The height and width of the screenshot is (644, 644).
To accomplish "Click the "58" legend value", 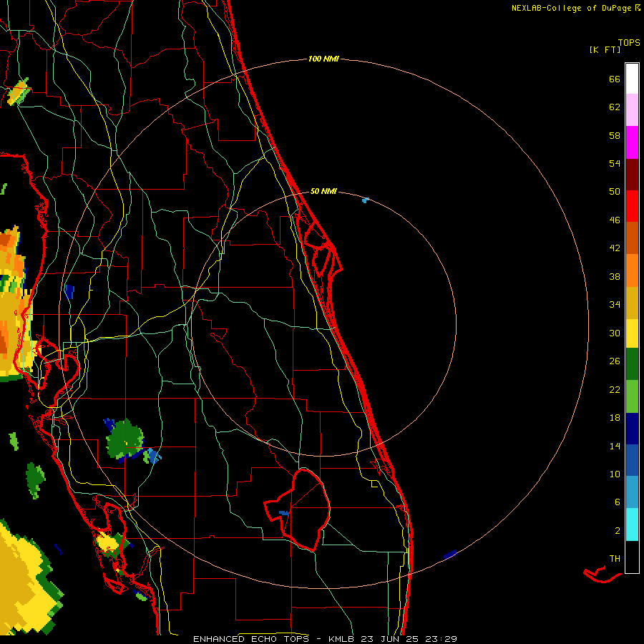I will click(615, 135).
